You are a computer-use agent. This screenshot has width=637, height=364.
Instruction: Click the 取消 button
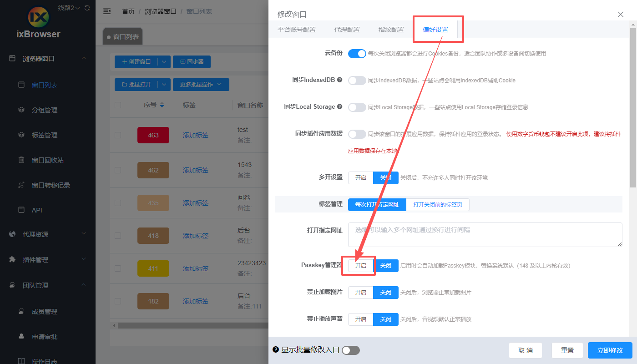click(526, 350)
